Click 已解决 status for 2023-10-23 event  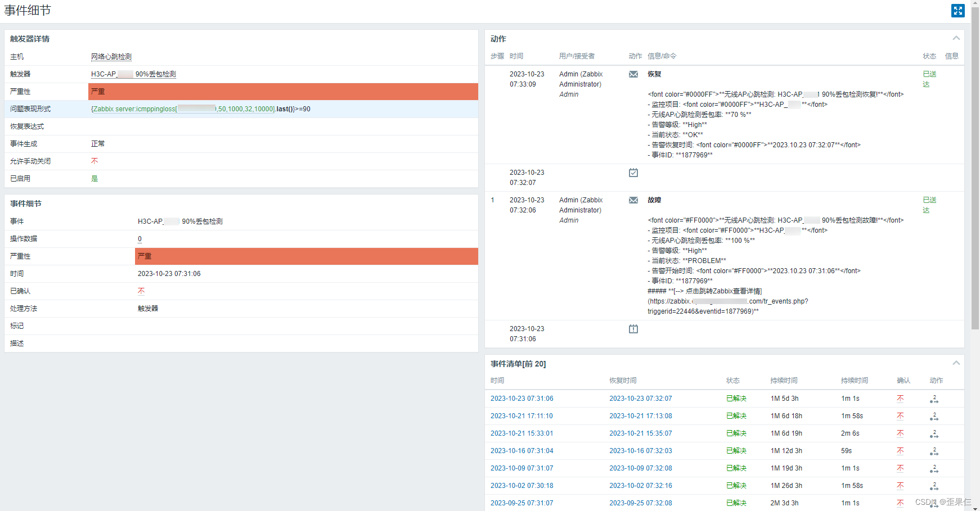736,399
